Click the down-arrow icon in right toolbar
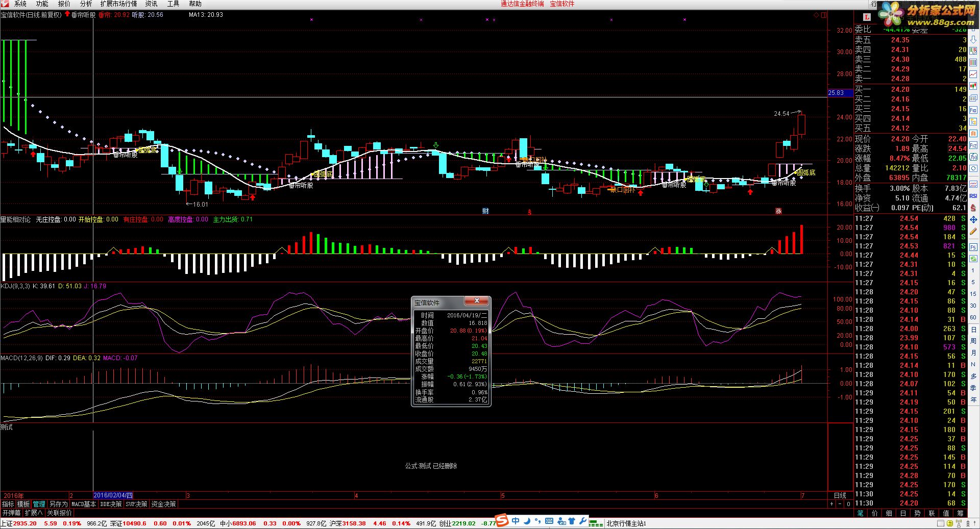The height and width of the screenshot is (529, 980). pyautogui.click(x=973, y=40)
